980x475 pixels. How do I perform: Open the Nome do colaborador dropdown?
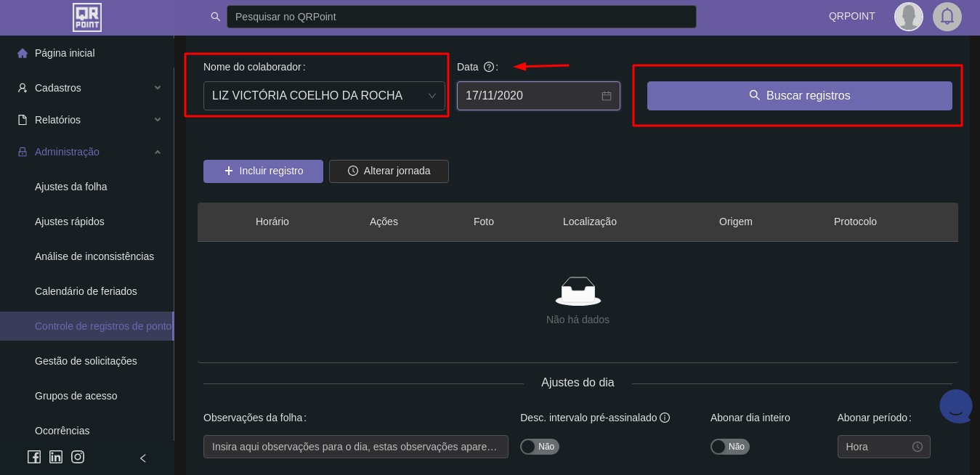coord(324,96)
